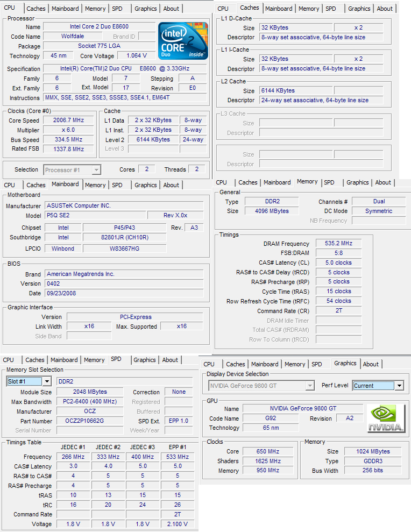Click the 533 MHz EPP #1 frequency cell
Screen dimensions: 411x532
pos(178,457)
